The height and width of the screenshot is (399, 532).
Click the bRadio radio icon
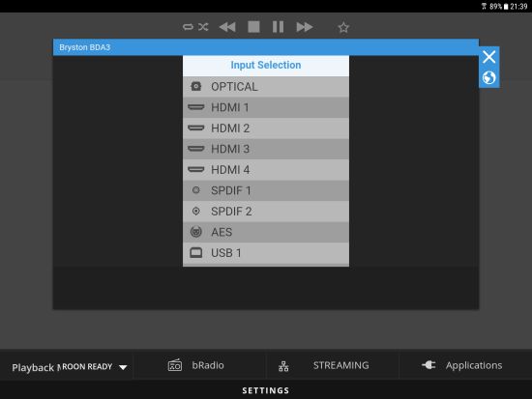[175, 365]
